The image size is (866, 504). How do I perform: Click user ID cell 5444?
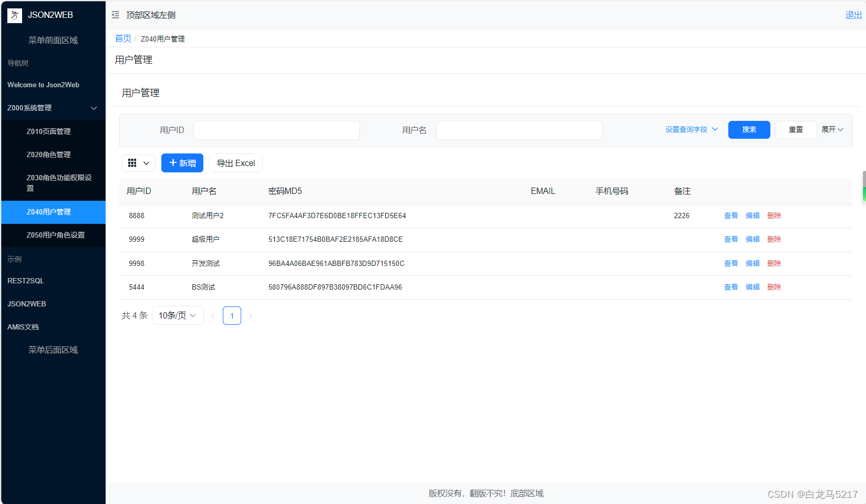(137, 287)
